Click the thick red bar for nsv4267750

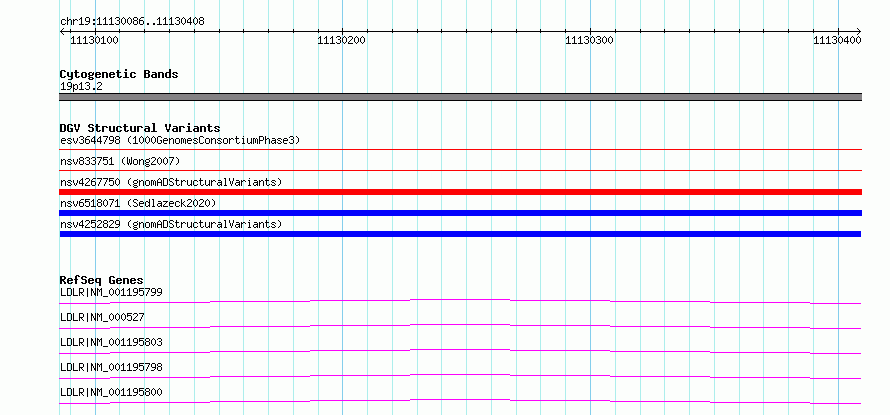tap(460, 192)
